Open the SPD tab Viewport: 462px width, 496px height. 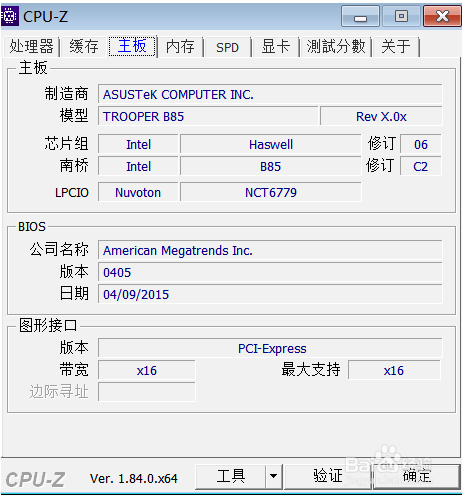tap(227, 47)
